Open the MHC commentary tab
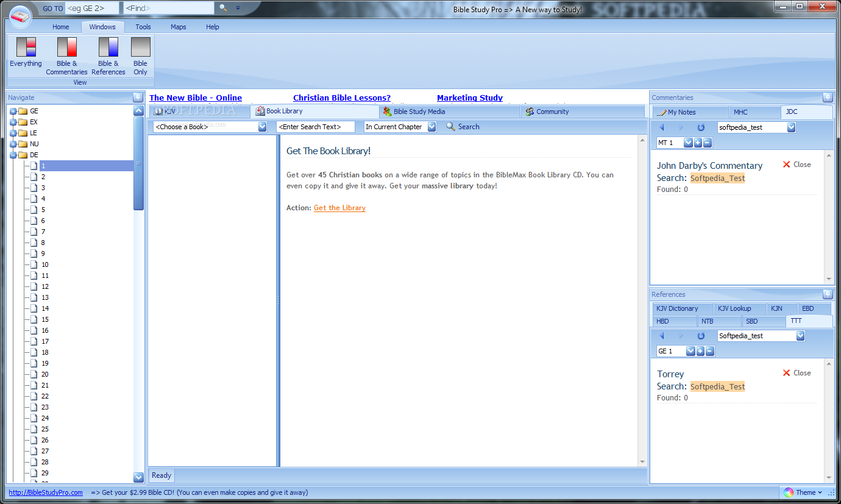Viewport: 841px width, 504px height. 755,112
